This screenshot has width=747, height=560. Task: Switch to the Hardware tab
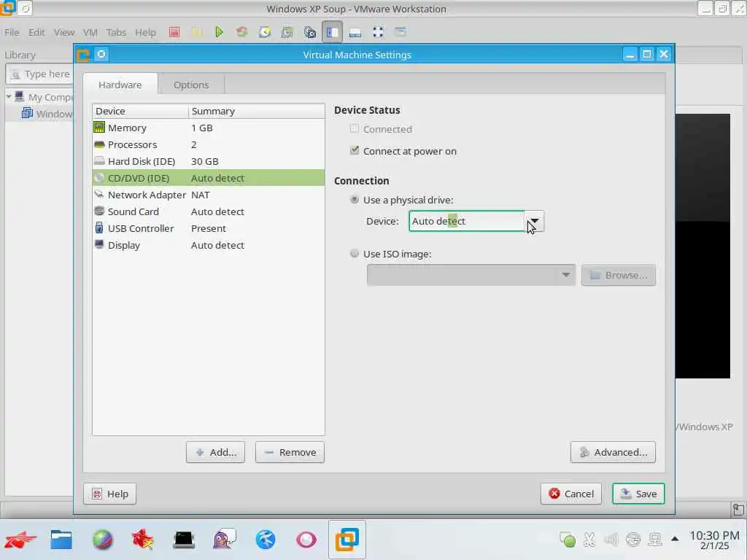click(120, 85)
